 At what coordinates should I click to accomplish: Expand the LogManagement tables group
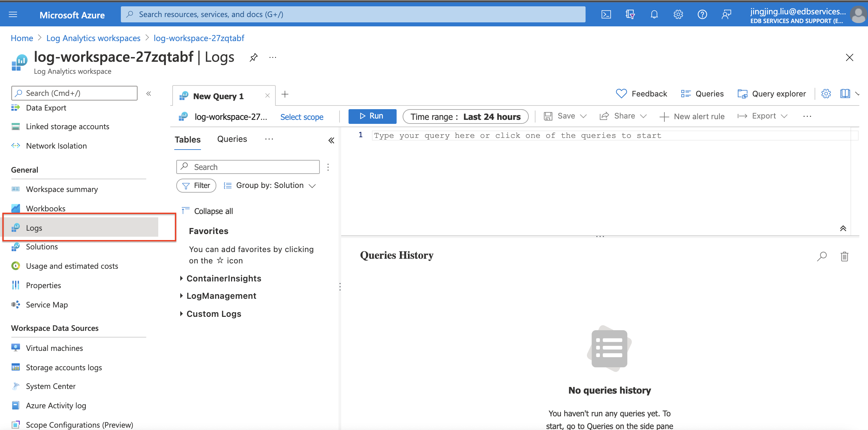click(x=218, y=296)
